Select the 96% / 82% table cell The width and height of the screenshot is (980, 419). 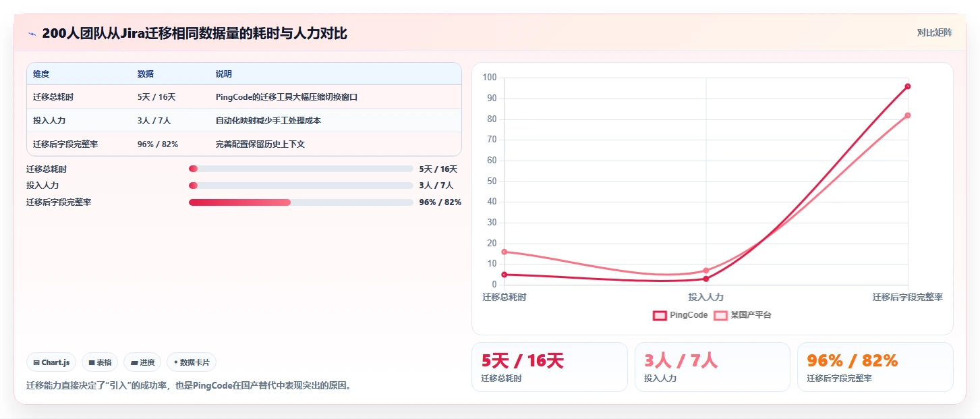(158, 144)
